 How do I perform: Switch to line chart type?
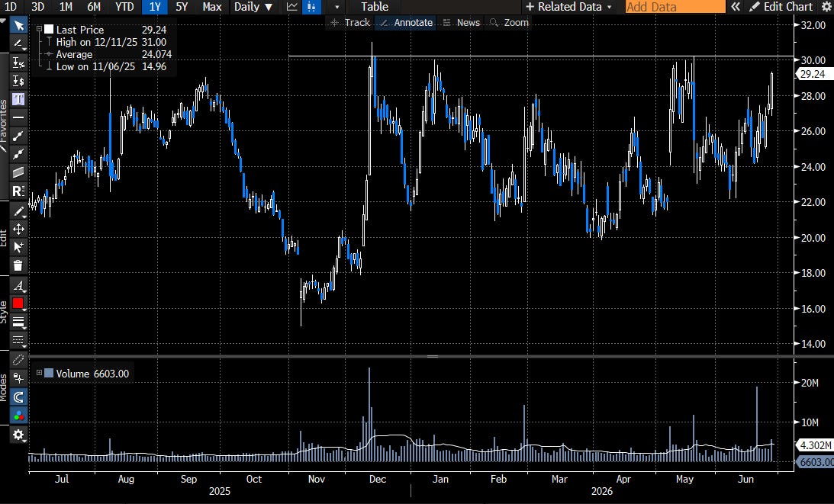coord(292,7)
